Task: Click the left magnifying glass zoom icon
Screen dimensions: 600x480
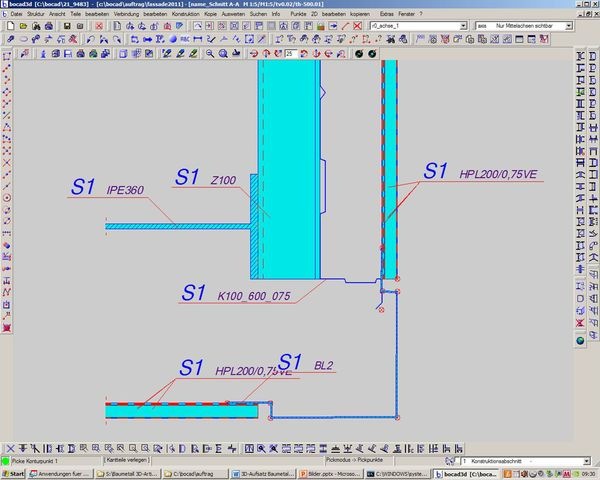Action: 209,52
